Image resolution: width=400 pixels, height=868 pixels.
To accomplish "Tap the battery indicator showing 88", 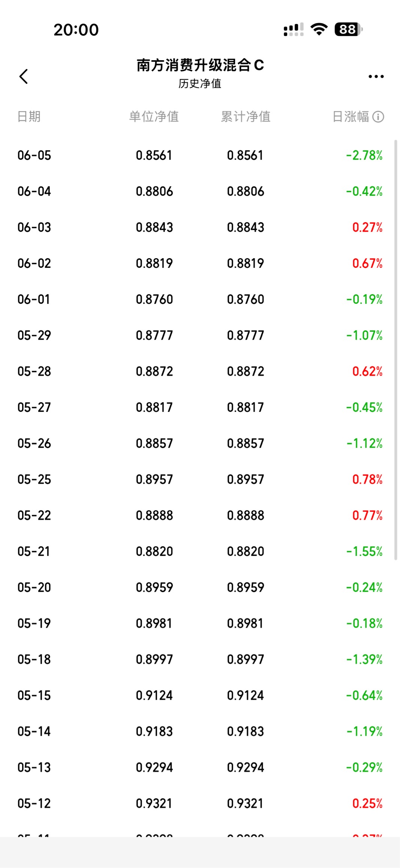I will [348, 29].
